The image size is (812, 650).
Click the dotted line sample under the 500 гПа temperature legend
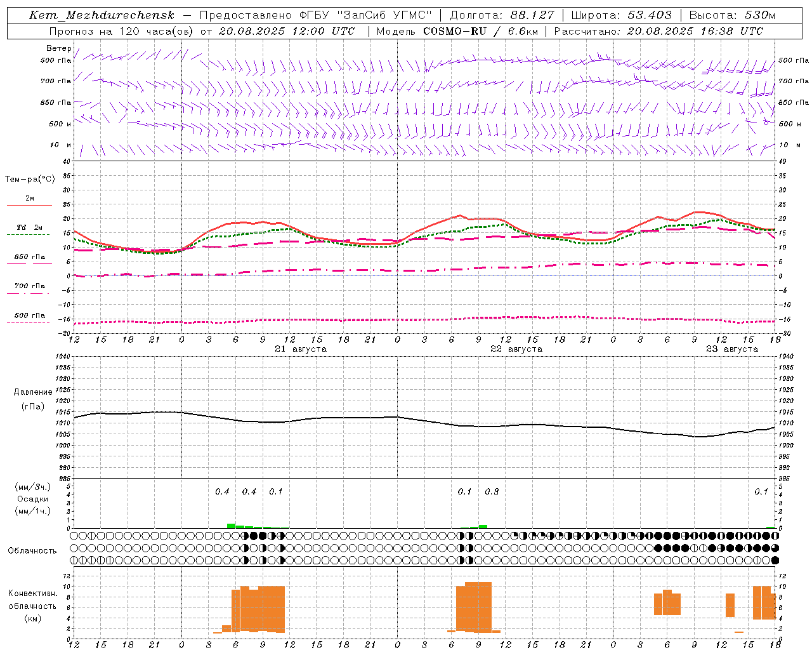pos(29,322)
